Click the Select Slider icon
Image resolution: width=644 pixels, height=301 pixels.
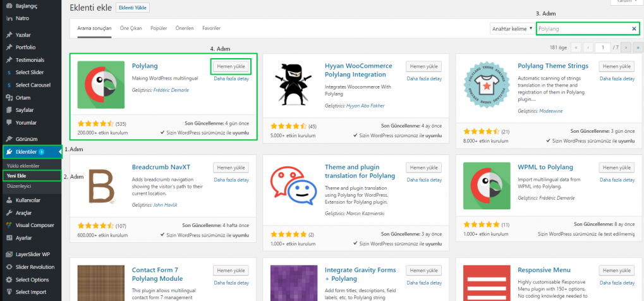coord(9,73)
